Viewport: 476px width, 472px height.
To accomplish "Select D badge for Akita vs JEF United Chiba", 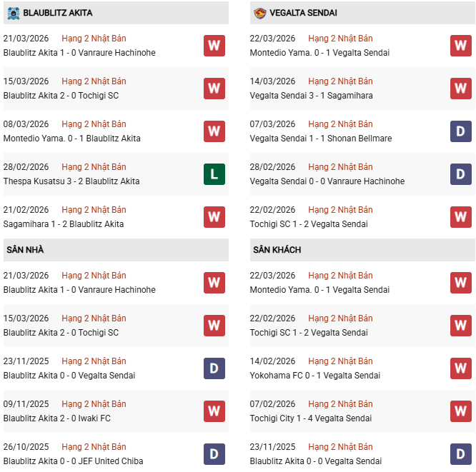I will point(214,453).
